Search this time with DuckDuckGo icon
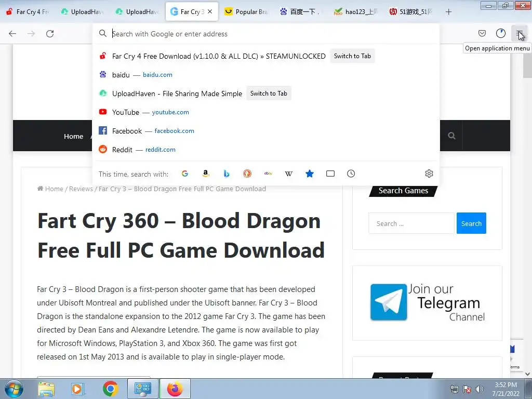 tap(247, 174)
